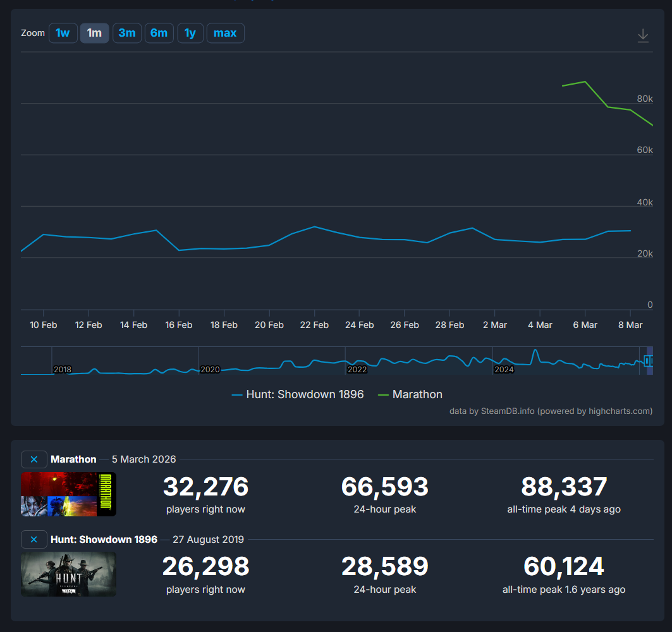Set zoom to 1y
The width and height of the screenshot is (672, 632).
190,33
